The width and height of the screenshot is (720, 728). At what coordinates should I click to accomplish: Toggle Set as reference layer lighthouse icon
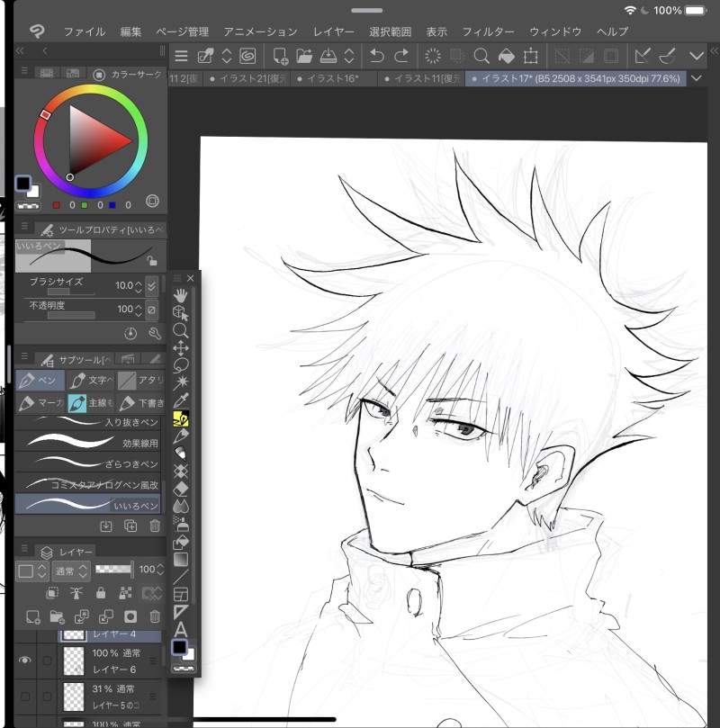click(x=76, y=593)
